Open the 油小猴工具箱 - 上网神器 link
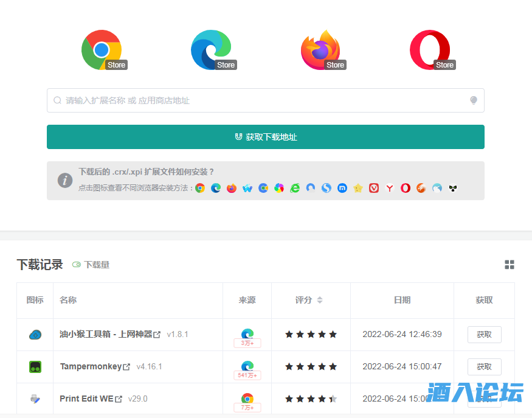Screen dimensions: 532x418 (109, 335)
